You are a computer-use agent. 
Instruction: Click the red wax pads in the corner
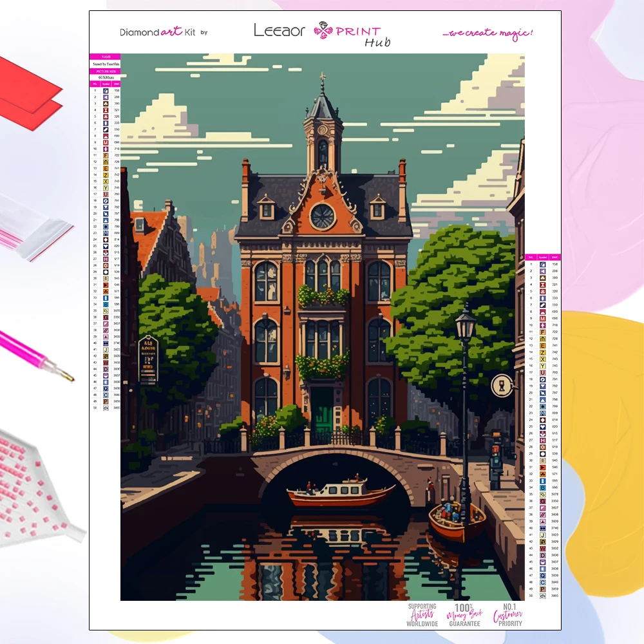click(30, 93)
